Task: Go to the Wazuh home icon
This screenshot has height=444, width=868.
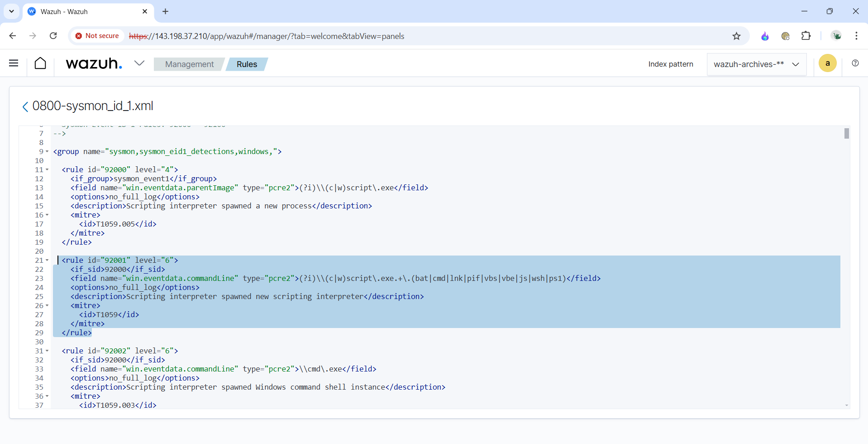Action: click(x=40, y=63)
